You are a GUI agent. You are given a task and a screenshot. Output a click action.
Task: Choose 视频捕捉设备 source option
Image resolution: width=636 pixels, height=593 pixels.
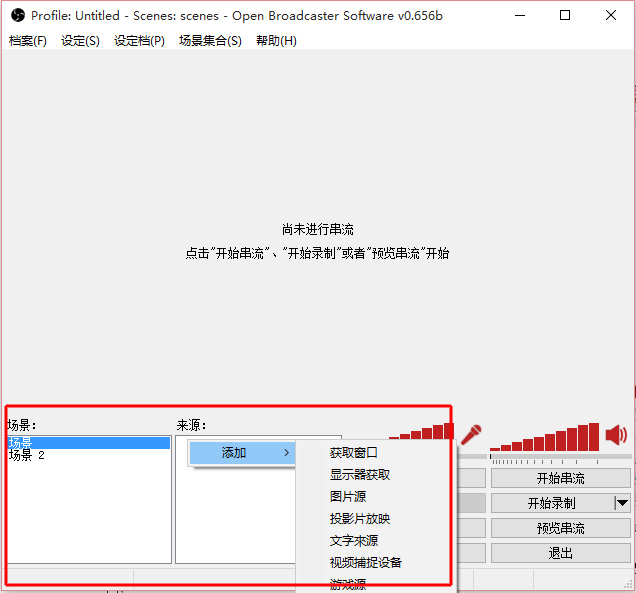tap(366, 562)
